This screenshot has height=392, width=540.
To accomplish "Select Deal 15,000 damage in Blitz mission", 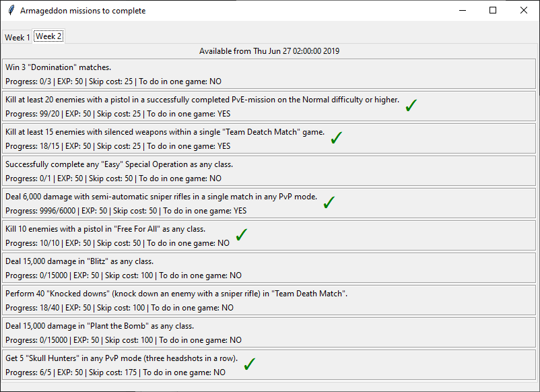I will pos(269,268).
